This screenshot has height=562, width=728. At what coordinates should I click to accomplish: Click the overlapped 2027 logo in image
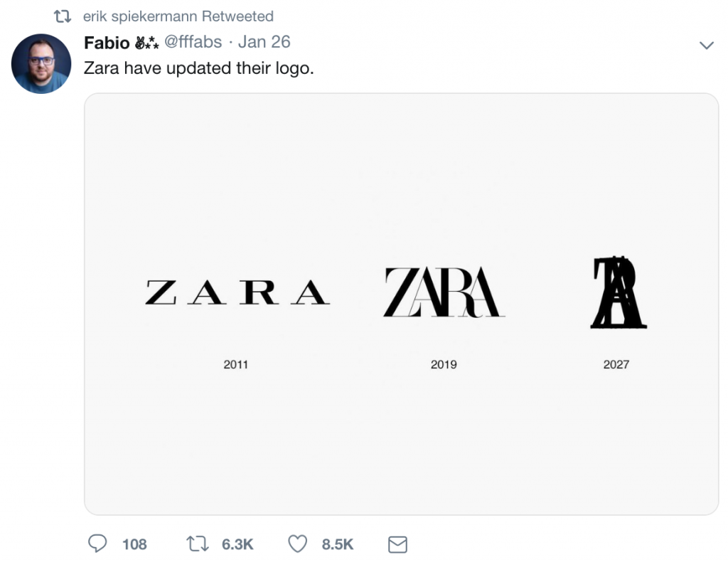point(618,293)
